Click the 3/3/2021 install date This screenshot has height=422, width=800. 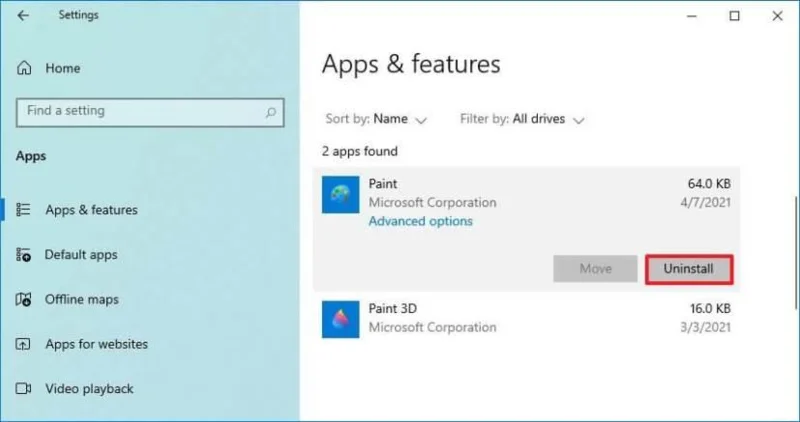[706, 328]
